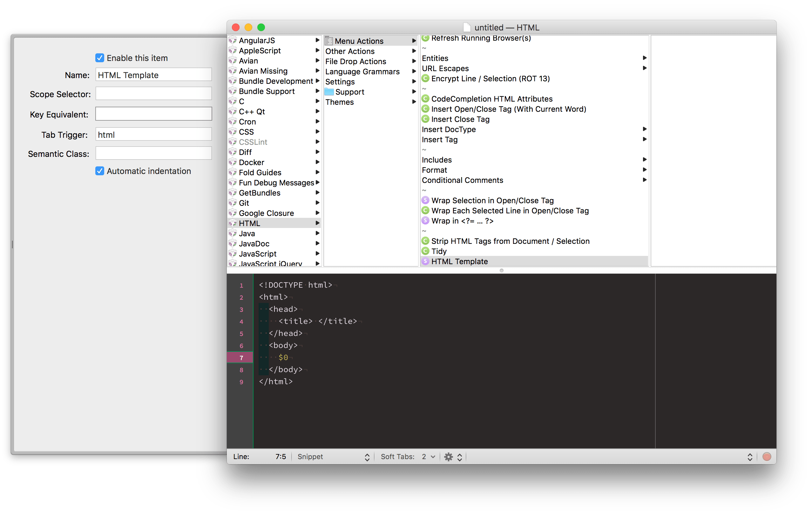Image resolution: width=812 pixels, height=515 pixels.
Task: Click the Tidy command icon
Action: [425, 251]
